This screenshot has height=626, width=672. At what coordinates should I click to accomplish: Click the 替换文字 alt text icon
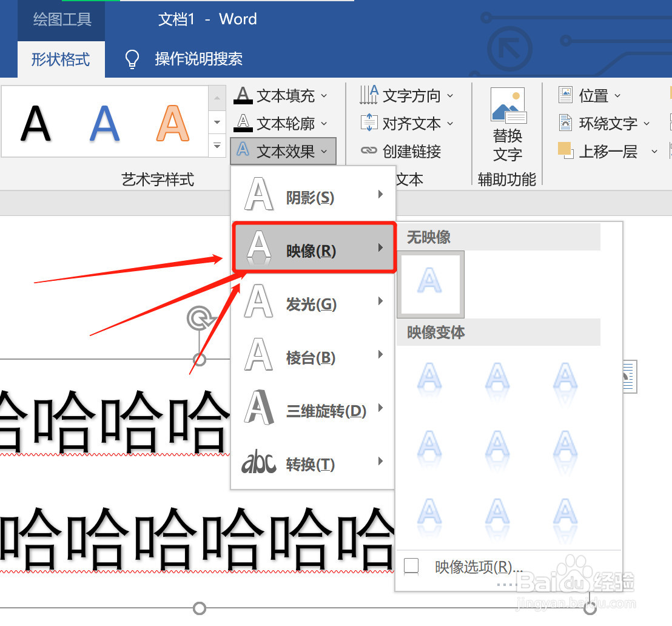[x=507, y=123]
